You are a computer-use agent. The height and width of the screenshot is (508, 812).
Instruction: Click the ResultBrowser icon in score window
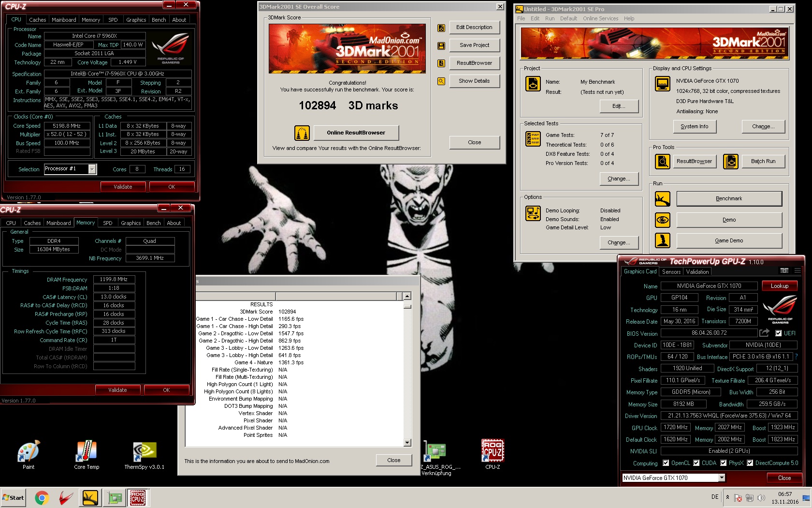(441, 63)
